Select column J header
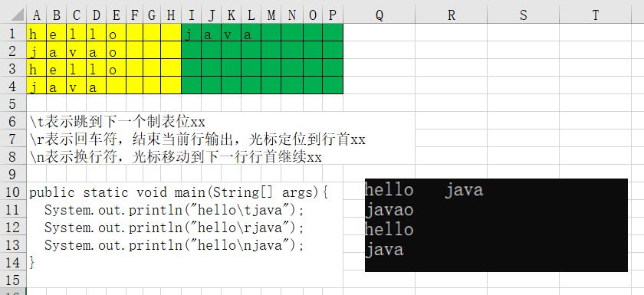This screenshot has width=644, height=295. [211, 15]
